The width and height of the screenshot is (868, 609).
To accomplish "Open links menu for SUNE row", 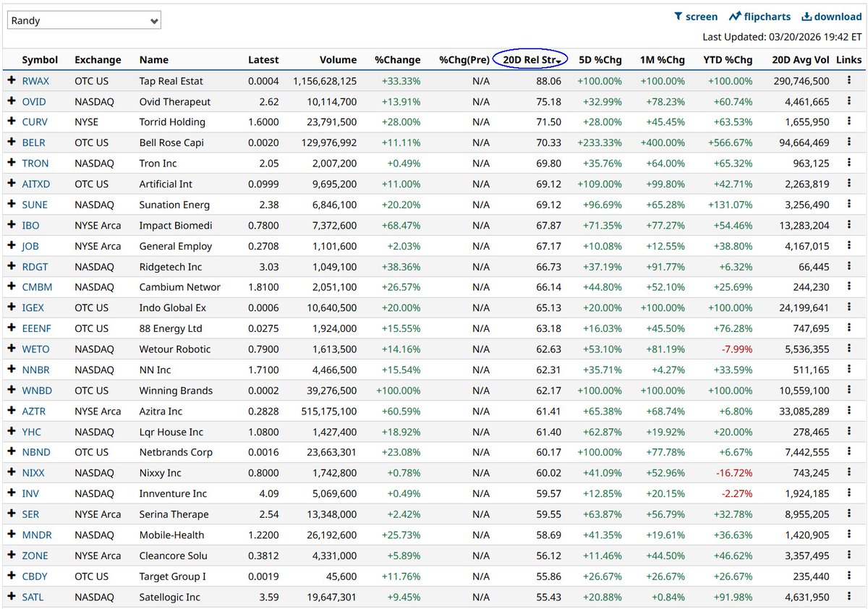I will coord(848,205).
